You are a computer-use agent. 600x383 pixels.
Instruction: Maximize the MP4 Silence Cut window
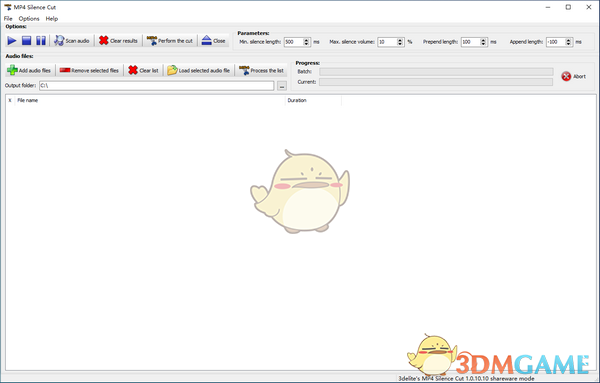[x=568, y=7]
